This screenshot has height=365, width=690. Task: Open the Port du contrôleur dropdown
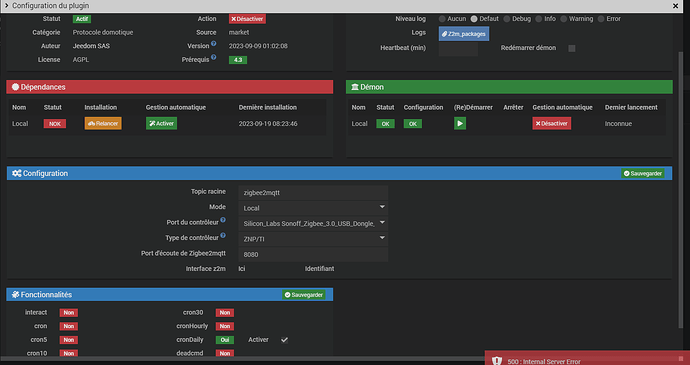[313, 223]
